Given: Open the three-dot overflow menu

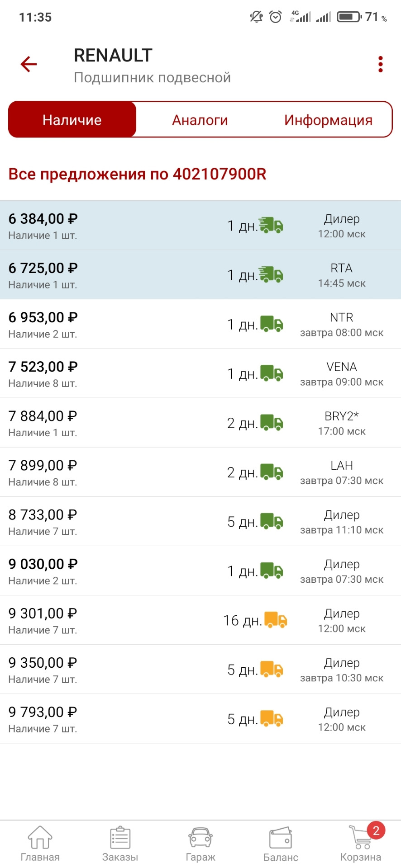Looking at the screenshot, I should point(381,64).
